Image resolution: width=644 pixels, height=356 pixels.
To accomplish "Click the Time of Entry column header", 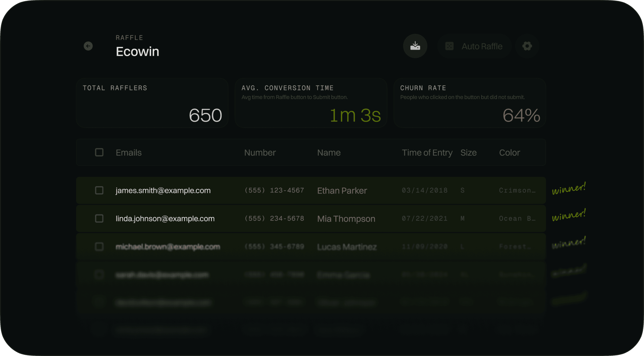I will coord(427,153).
